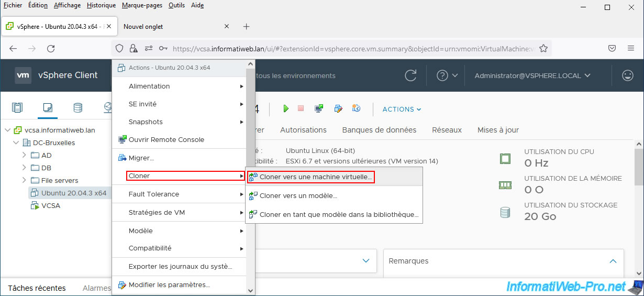
Task: Expand the File servers folder
Action: [x=24, y=180]
